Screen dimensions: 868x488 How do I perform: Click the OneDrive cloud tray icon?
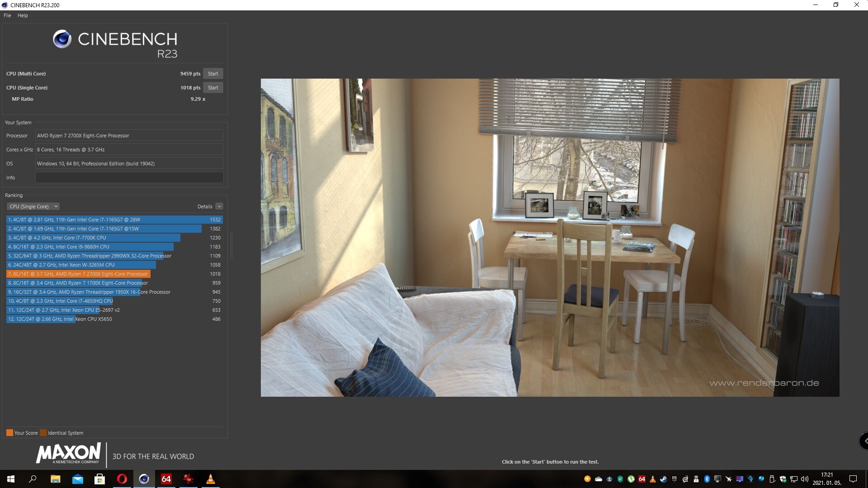(599, 479)
